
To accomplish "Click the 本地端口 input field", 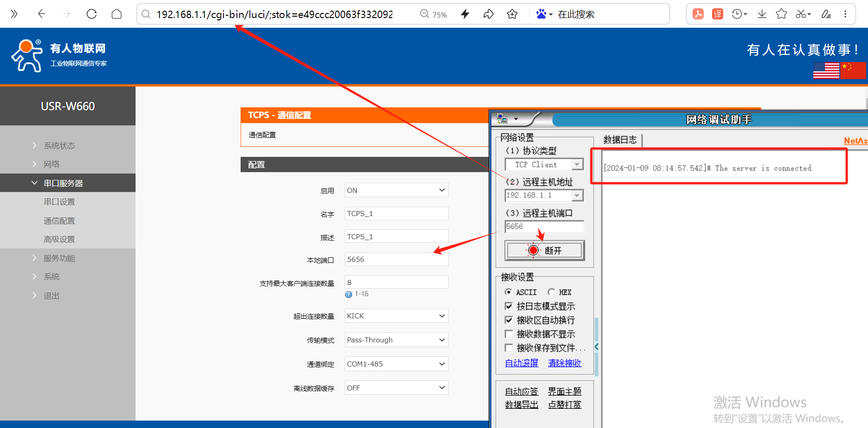I will 396,260.
